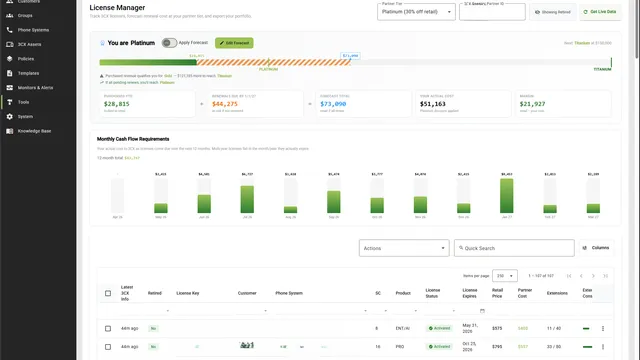The image size is (640, 360).
Task: Click the Columns button
Action: pos(596,248)
